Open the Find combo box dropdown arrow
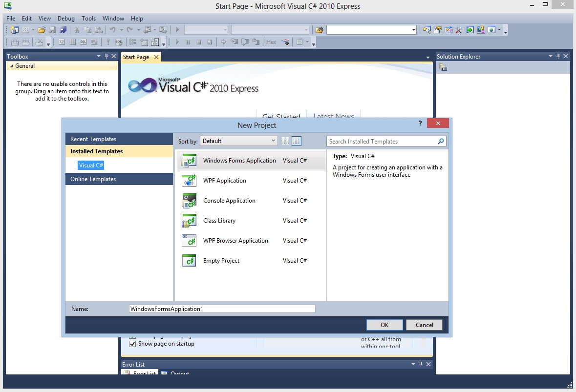This screenshot has width=576, height=392. tap(414, 30)
